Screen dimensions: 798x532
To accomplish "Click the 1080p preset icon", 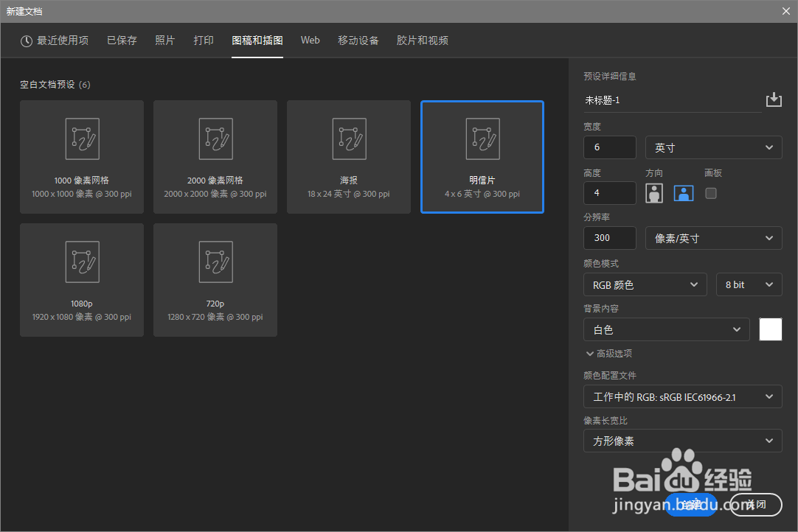I will tap(82, 262).
